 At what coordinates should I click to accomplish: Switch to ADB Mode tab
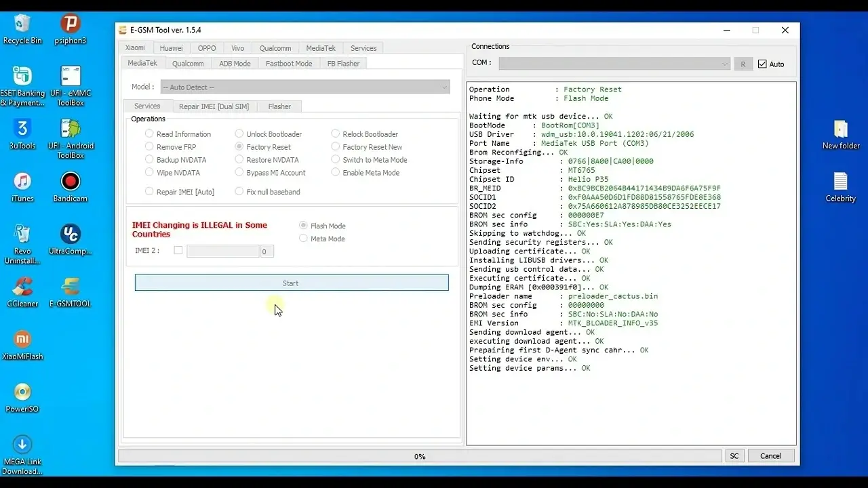[x=235, y=64]
